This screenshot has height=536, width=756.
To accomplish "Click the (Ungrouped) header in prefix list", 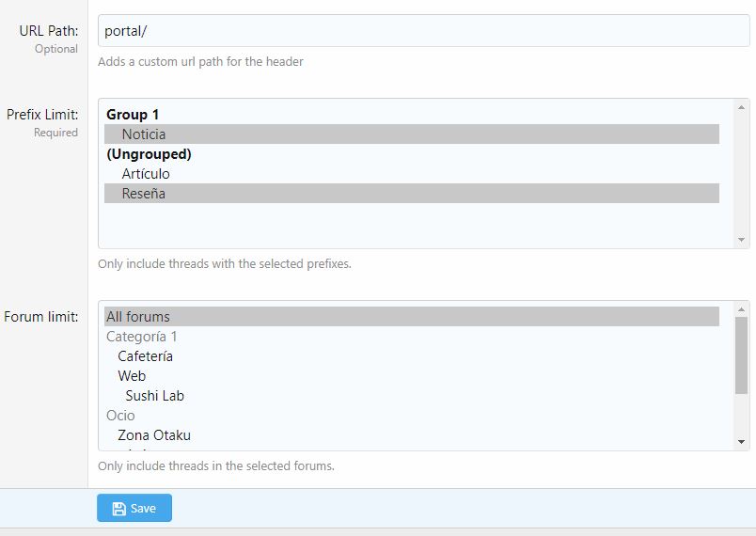I will [149, 154].
